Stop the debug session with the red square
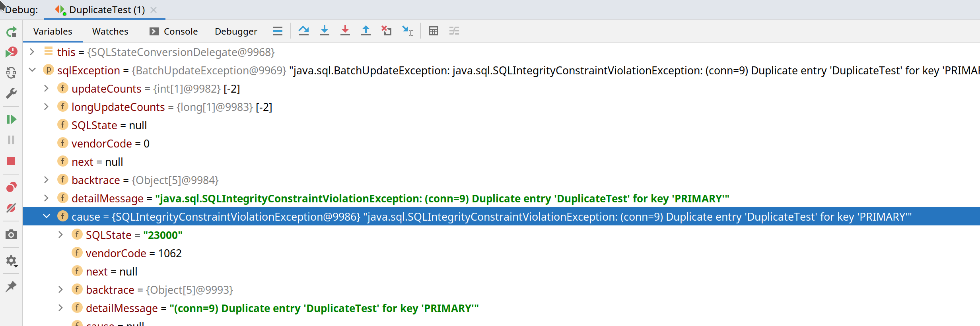 (11, 161)
